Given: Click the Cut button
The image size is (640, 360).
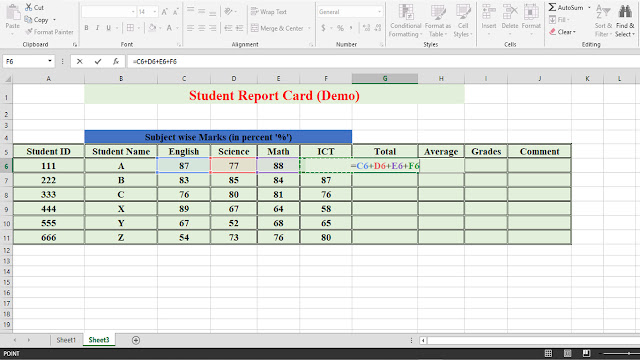Looking at the screenshot, I should (x=34, y=7).
